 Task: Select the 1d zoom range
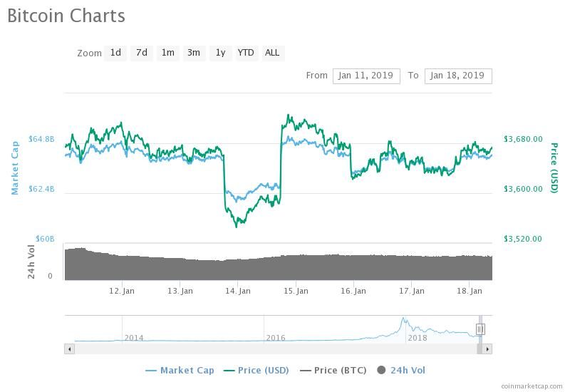click(115, 53)
